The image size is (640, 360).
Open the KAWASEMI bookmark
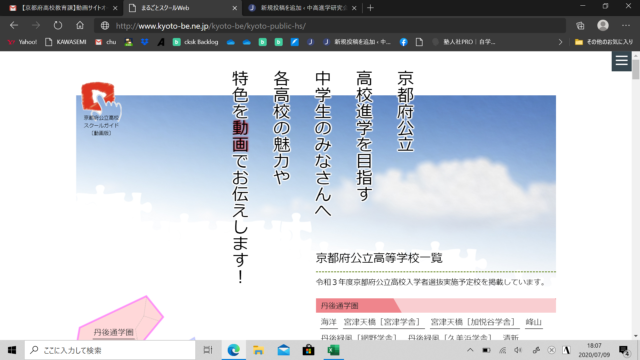click(x=66, y=42)
